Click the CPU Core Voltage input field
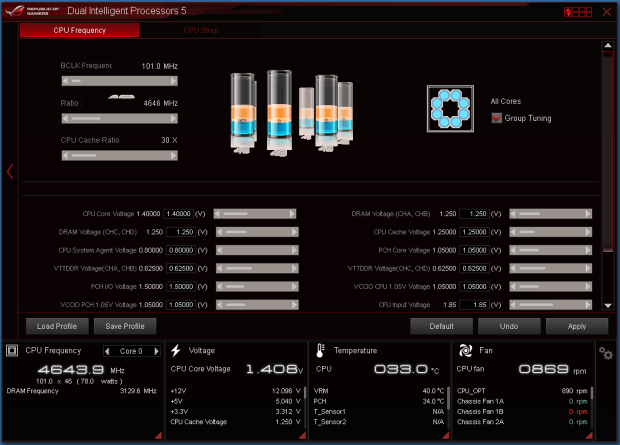The height and width of the screenshot is (445, 620). pos(178,214)
